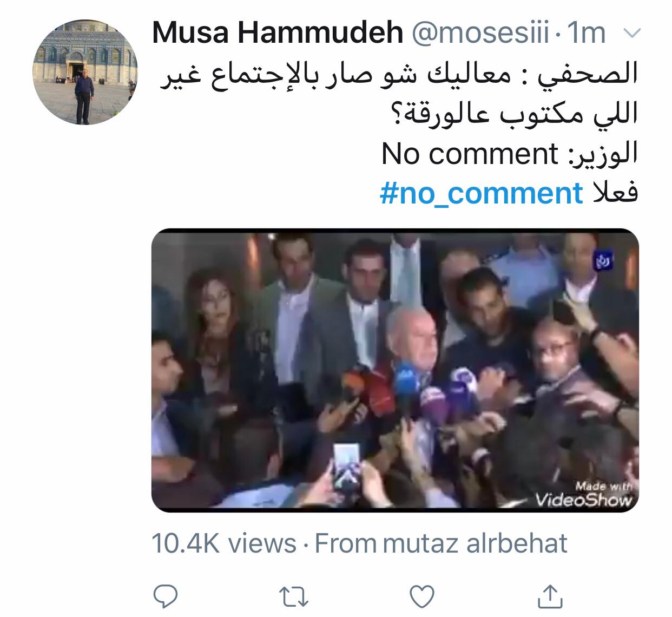The width and height of the screenshot is (672, 617).
Task: Expand tweet options chevron menu
Action: (x=632, y=34)
